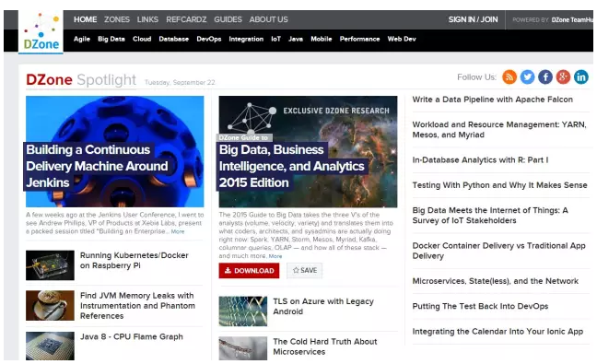Select the Web Dev zone

pos(402,39)
